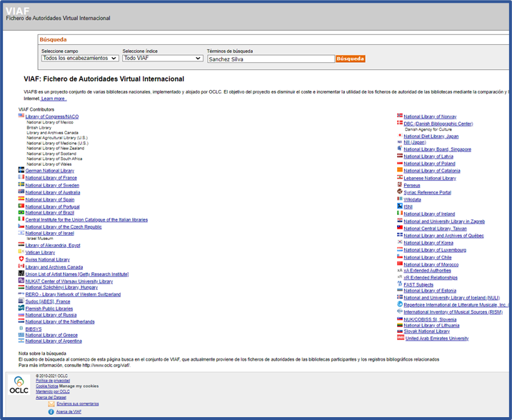The height and width of the screenshot is (420, 512).
Task: Click the Library of Congress US flag icon
Action: 21,116
